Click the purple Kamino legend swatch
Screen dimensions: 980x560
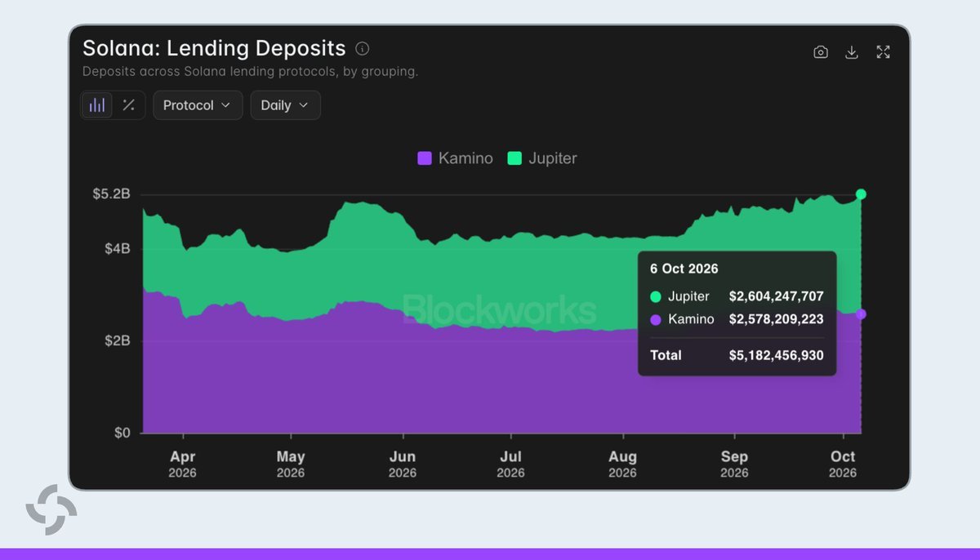point(425,158)
